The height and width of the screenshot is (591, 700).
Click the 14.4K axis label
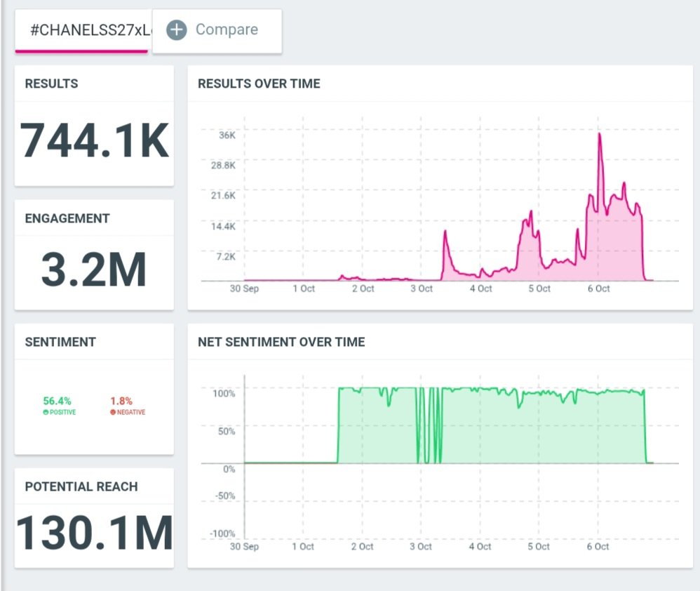coord(223,226)
